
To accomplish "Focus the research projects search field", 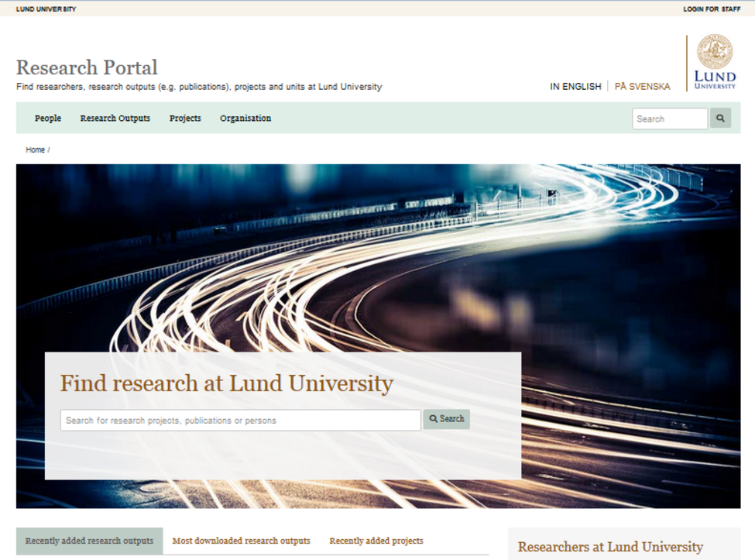I will (x=240, y=420).
